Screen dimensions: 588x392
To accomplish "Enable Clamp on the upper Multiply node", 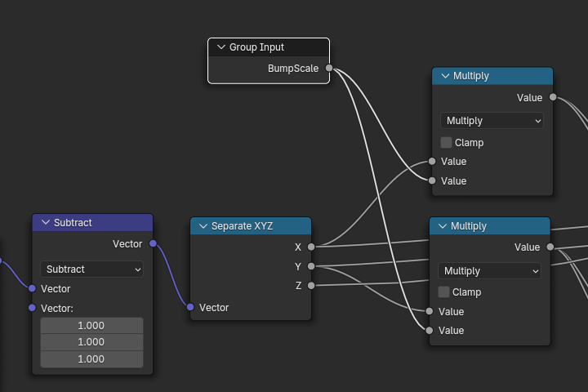I will [446, 142].
